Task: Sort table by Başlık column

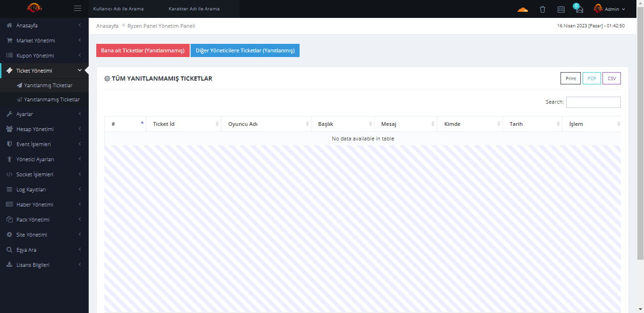Action: (343, 124)
